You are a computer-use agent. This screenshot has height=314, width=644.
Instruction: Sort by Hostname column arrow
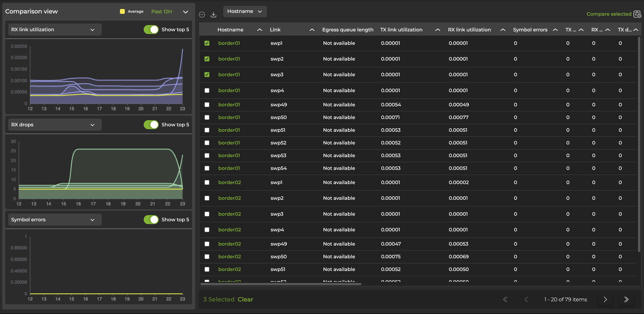pos(260,30)
